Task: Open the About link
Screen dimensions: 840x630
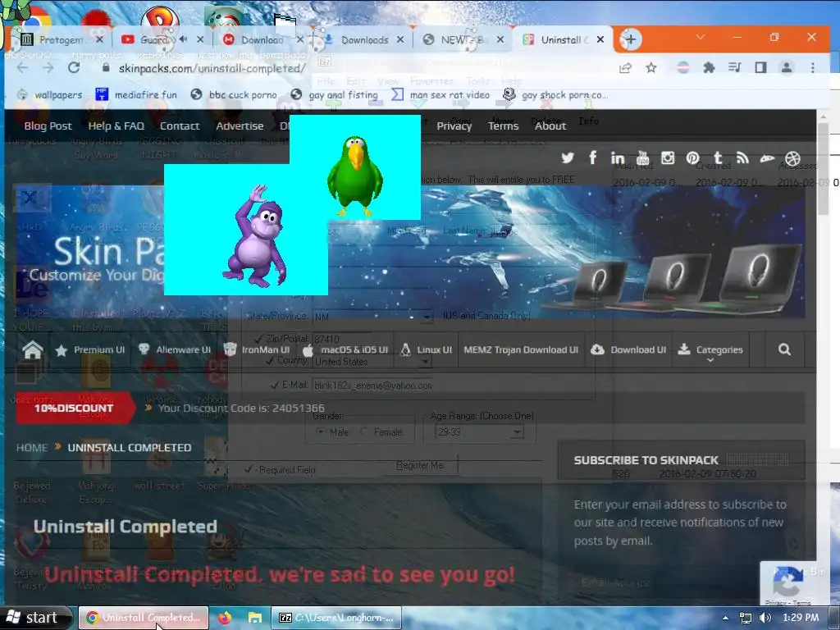Action: click(550, 126)
